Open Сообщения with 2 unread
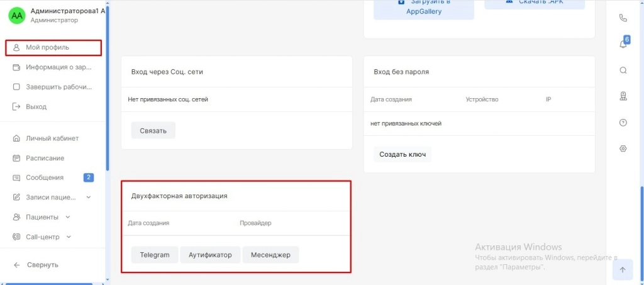 [45, 177]
